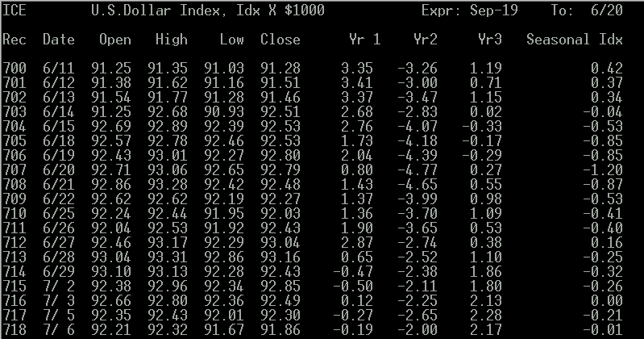Select record number 708
Image resolution: width=644 pixels, height=339 pixels.
coord(15,184)
